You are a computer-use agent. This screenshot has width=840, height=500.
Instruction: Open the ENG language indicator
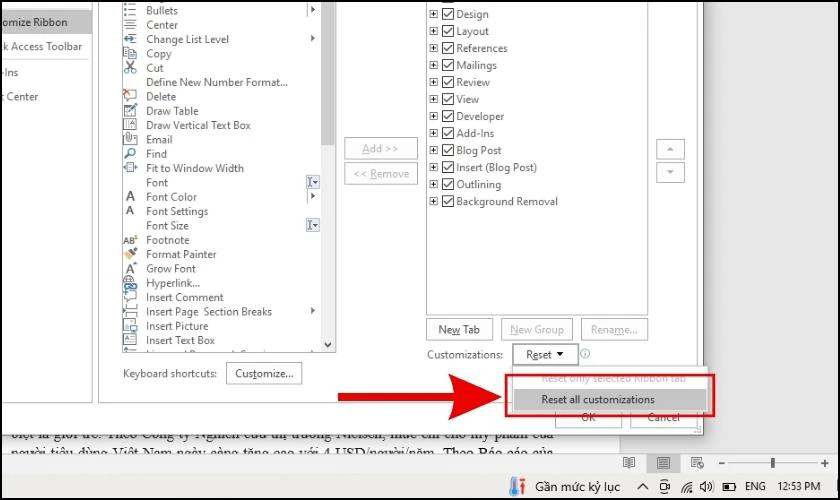point(755,486)
